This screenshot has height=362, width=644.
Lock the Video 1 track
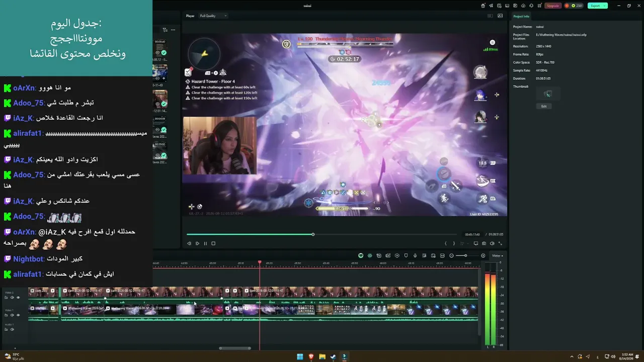[6, 315]
